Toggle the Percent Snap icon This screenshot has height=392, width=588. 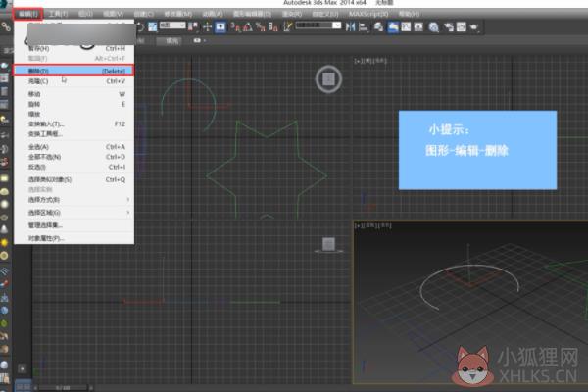point(261,26)
